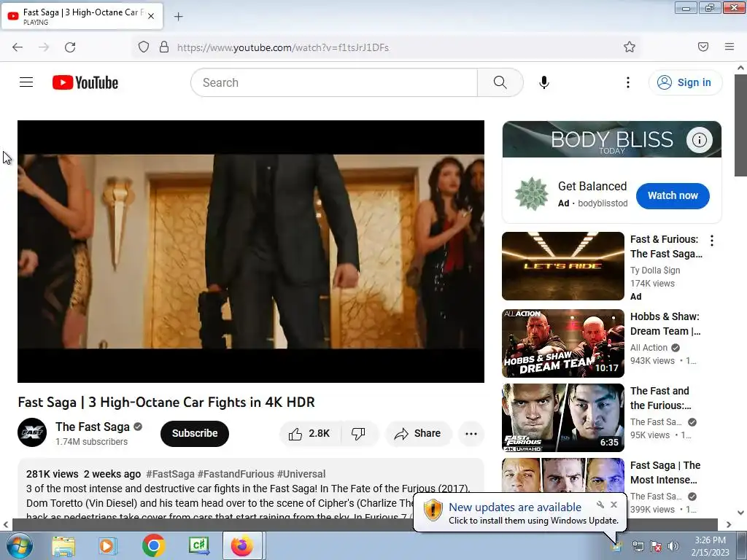This screenshot has height=560, width=747.
Task: Open the volume speaker tray icon
Action: pos(673,546)
